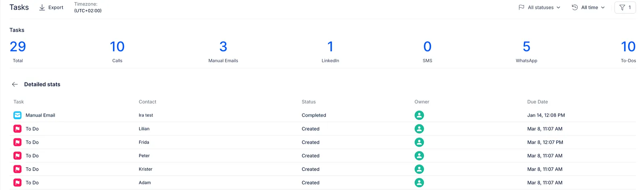
Task: Sort by the Task column header
Action: coord(19,102)
